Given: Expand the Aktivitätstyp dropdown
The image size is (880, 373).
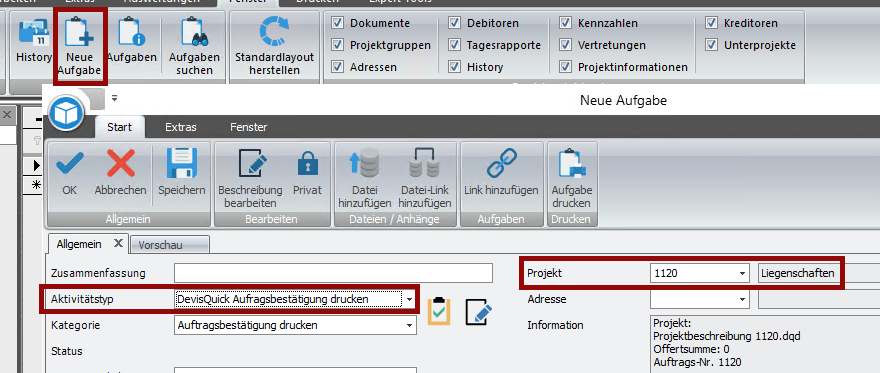Looking at the screenshot, I should [x=410, y=300].
